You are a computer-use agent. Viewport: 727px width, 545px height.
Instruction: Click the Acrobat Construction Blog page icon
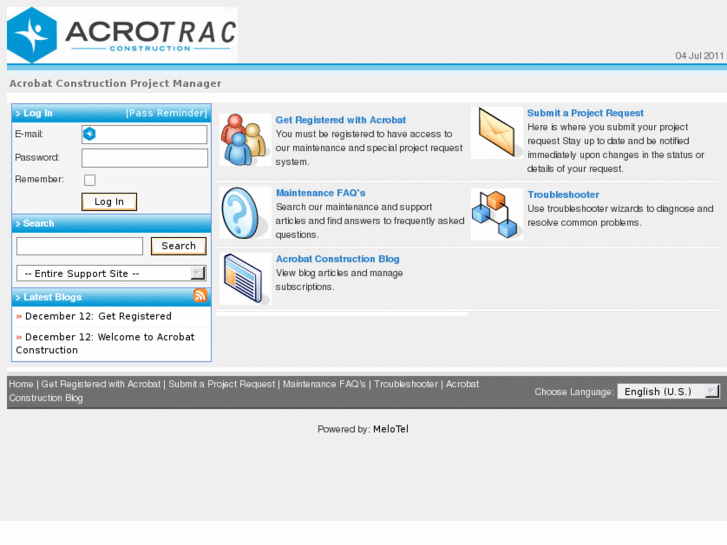(x=245, y=279)
